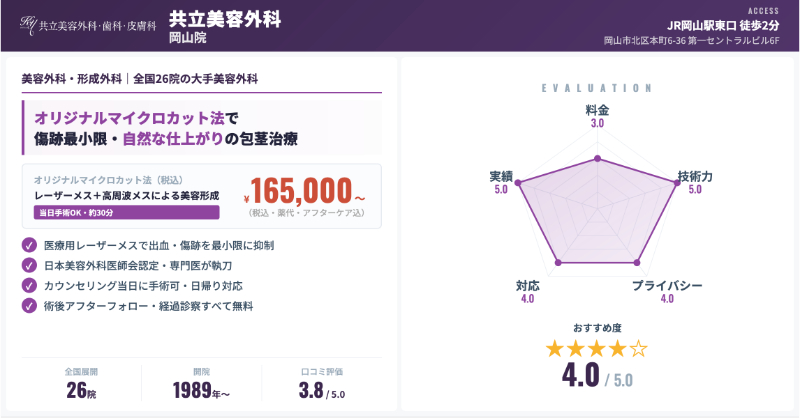The image size is (800, 418).
Task: Click the 対応 point on radar chart
Action: point(557,263)
